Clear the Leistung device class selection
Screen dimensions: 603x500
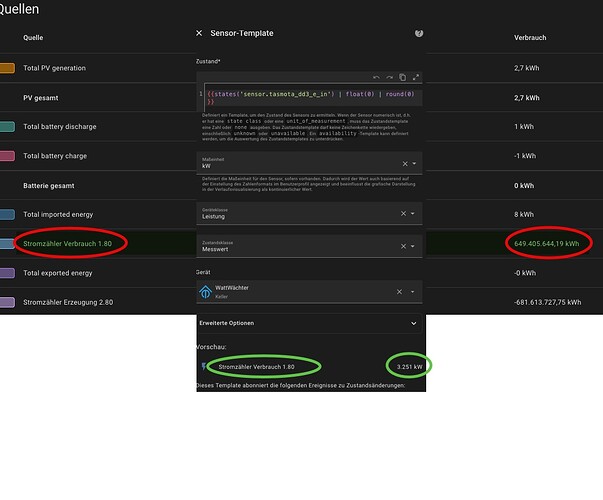403,213
